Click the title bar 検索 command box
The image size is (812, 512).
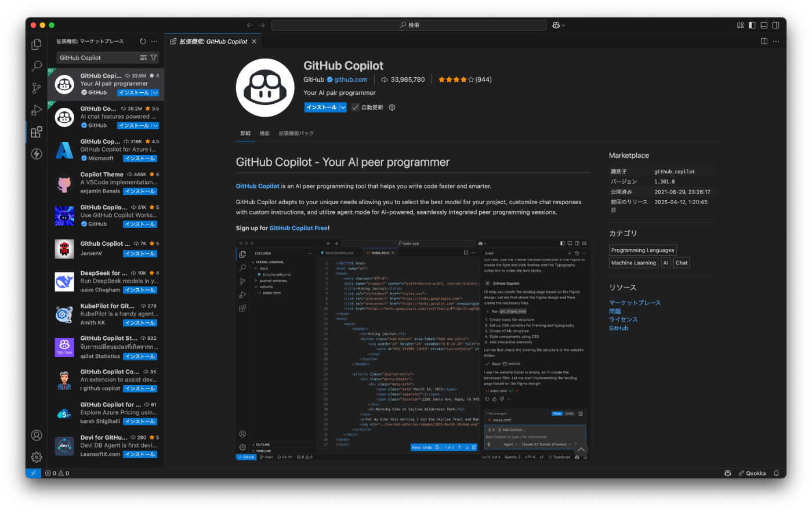(409, 25)
